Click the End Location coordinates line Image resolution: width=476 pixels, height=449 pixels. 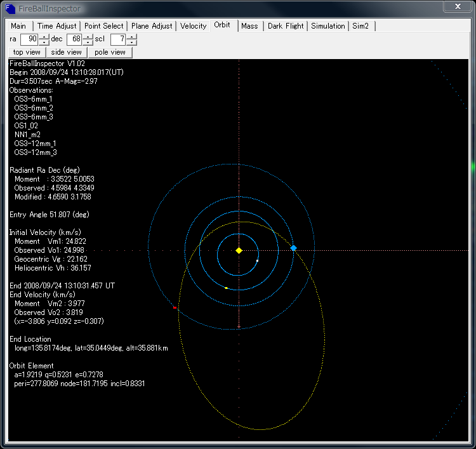pos(91,348)
